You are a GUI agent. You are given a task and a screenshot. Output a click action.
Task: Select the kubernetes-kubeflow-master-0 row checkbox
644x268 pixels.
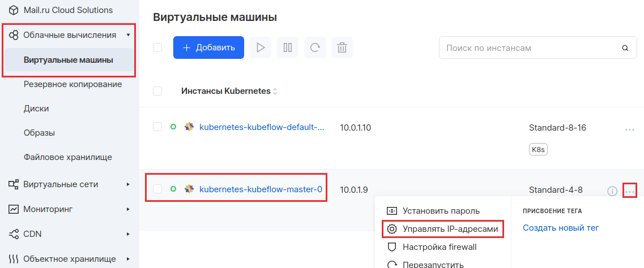pyautogui.click(x=157, y=189)
